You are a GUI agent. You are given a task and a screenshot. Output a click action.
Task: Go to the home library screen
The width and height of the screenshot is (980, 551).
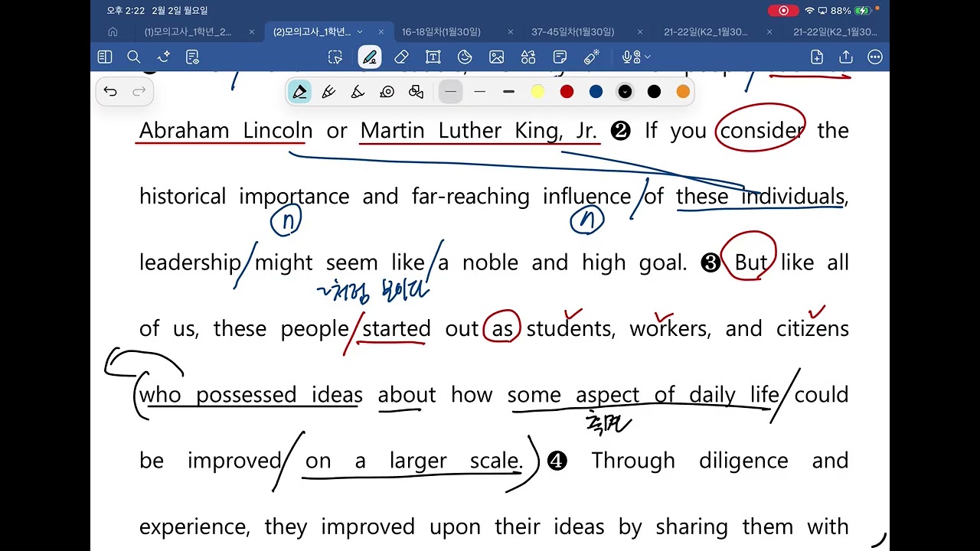113,32
